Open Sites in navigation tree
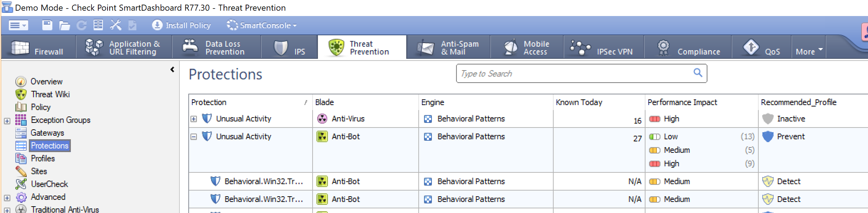 pyautogui.click(x=39, y=171)
